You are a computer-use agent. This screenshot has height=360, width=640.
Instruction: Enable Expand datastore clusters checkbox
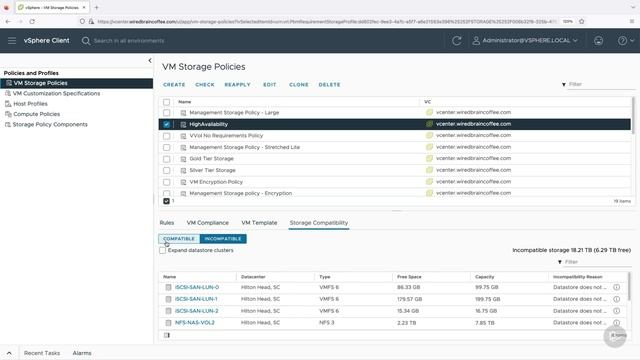pyautogui.click(x=162, y=250)
